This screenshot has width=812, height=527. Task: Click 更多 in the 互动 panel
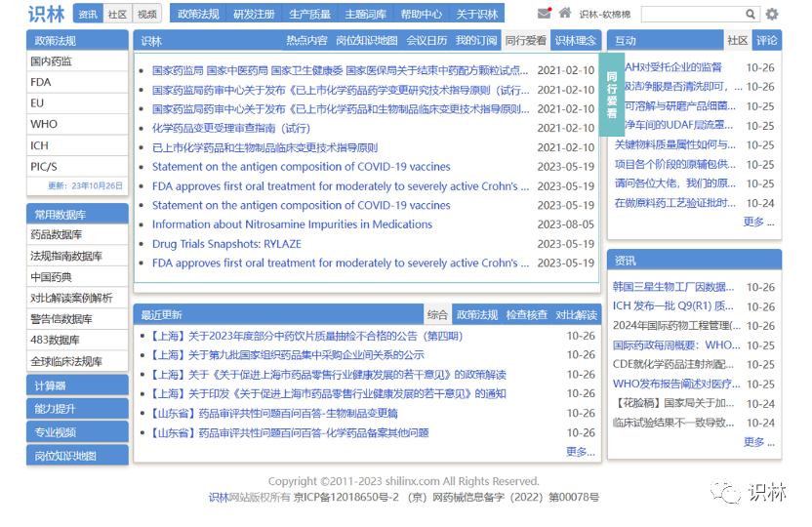tap(758, 222)
